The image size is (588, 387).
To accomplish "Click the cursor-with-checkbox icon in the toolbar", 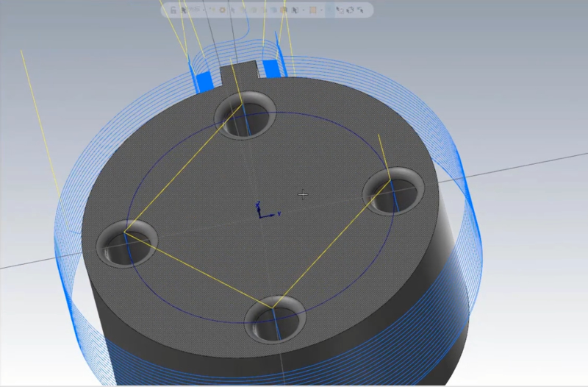I will (340, 10).
